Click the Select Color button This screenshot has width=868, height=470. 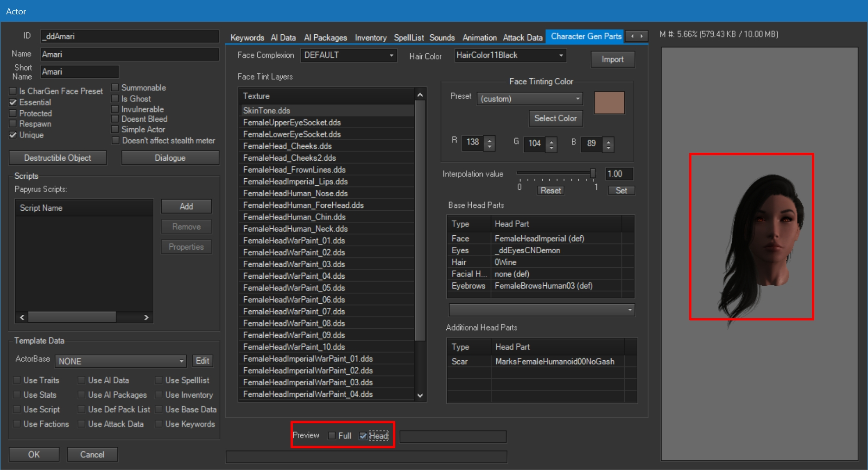(x=555, y=118)
